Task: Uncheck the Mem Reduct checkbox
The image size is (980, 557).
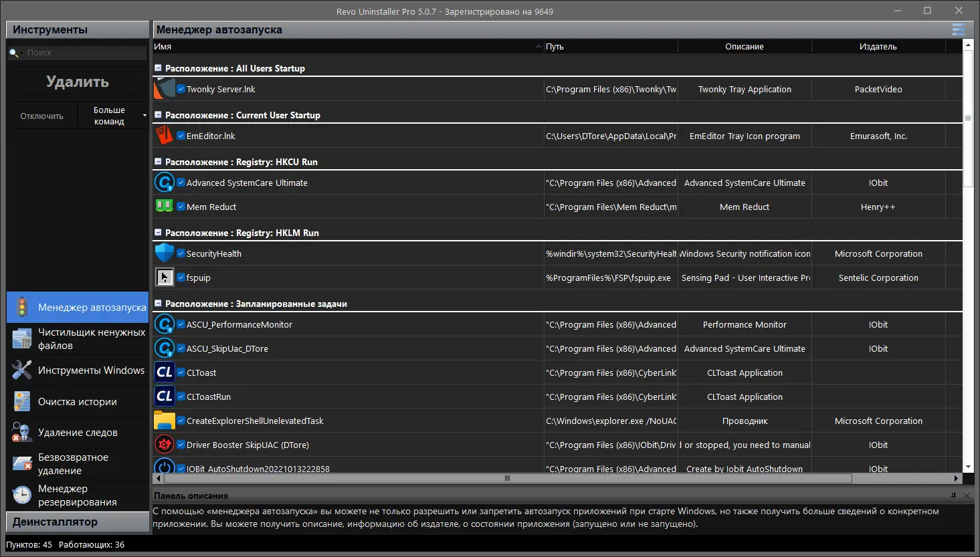Action: point(181,207)
